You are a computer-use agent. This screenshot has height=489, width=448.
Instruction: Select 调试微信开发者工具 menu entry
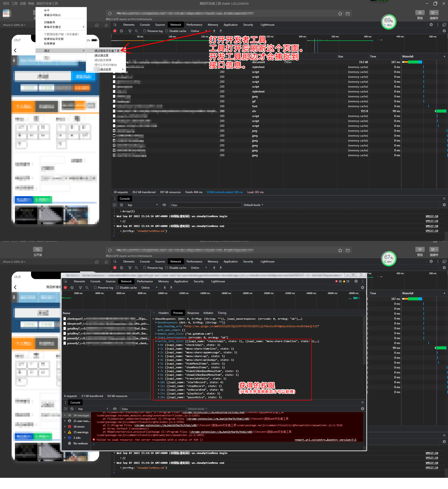click(107, 51)
